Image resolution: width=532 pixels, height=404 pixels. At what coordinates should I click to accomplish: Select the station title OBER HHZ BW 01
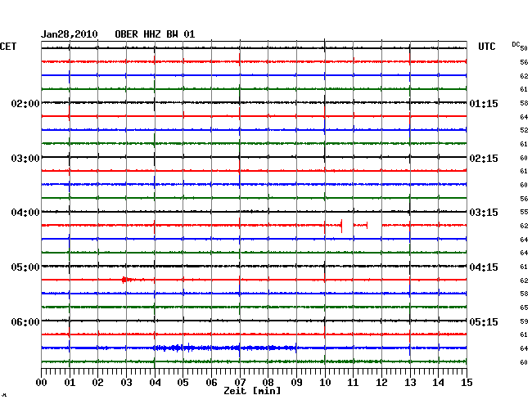[155, 34]
